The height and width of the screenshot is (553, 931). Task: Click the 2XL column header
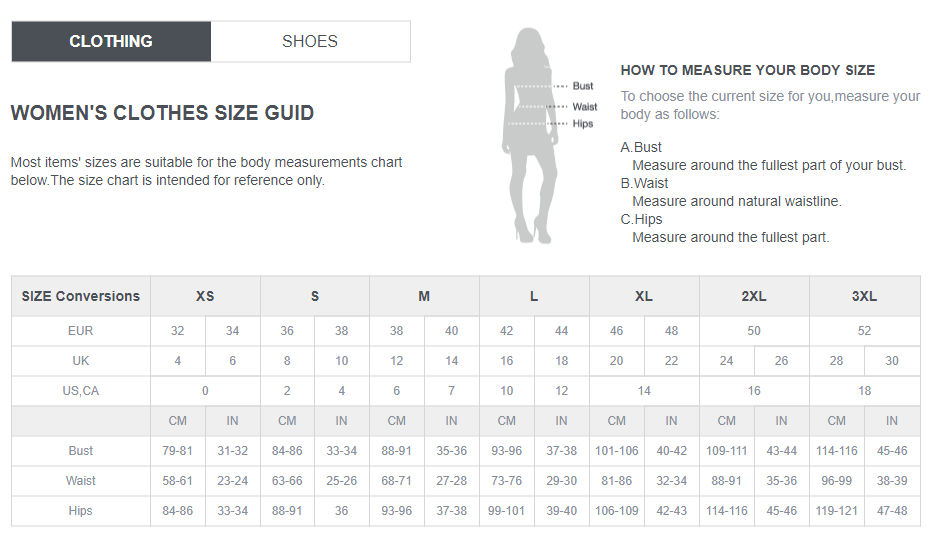coord(754,296)
